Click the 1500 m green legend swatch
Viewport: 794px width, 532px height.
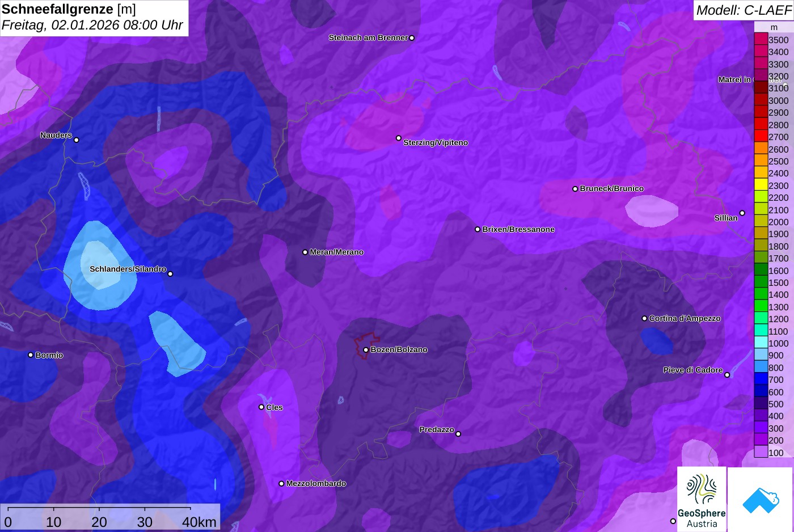click(x=761, y=282)
